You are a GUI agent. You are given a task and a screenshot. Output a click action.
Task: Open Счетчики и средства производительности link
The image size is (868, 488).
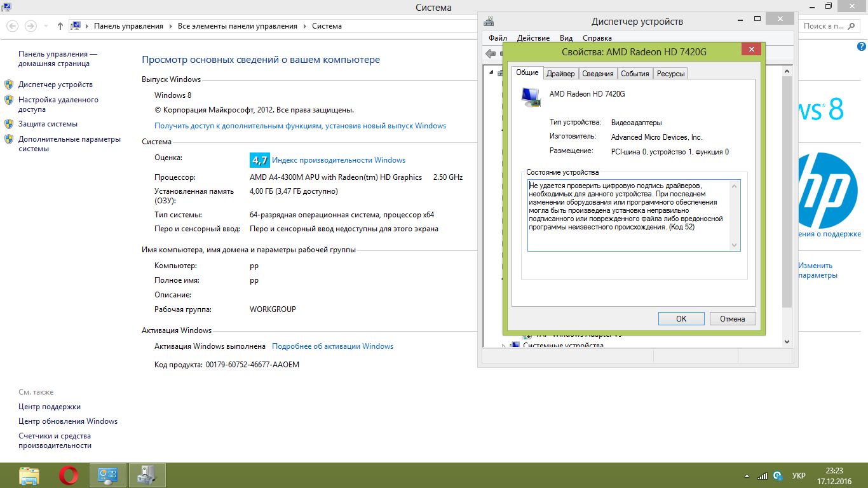[55, 441]
